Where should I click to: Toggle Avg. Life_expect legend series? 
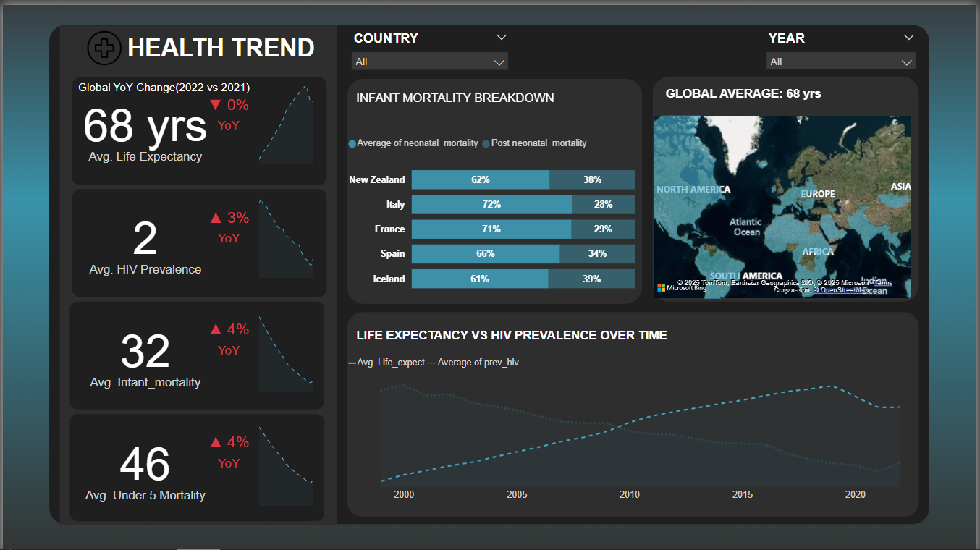click(x=386, y=363)
